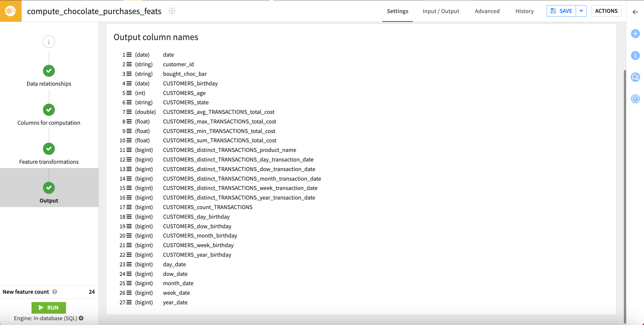Switch to the Input / Output tab

coord(441,11)
